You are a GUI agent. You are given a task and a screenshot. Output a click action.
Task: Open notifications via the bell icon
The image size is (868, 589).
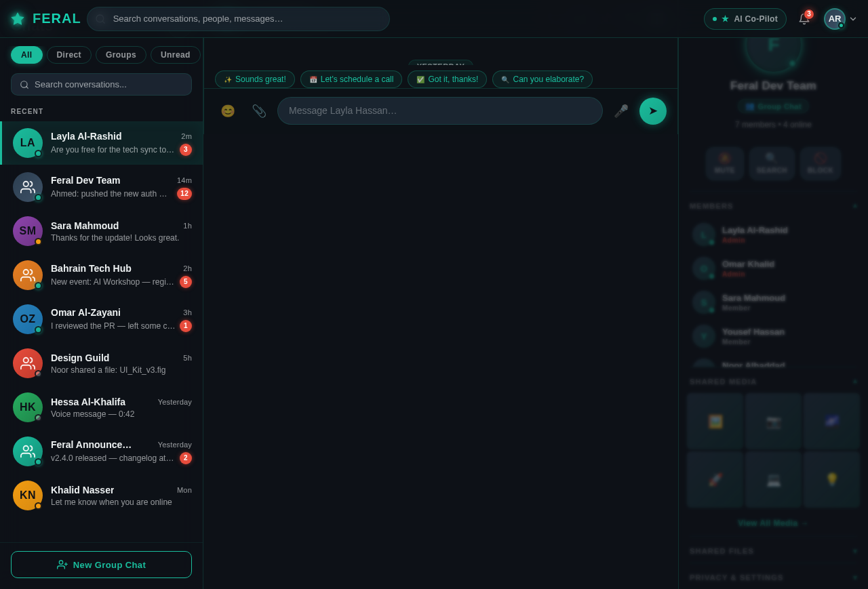(804, 19)
